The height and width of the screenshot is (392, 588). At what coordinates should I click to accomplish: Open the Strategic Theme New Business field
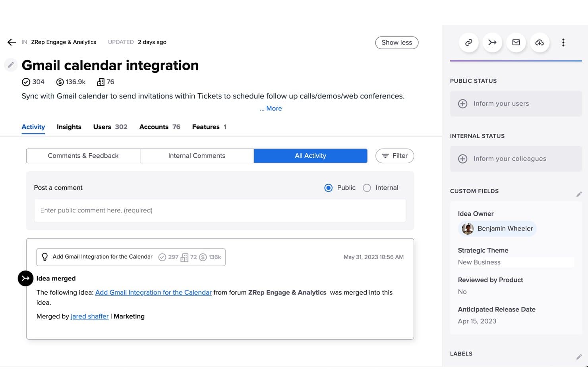(516, 262)
